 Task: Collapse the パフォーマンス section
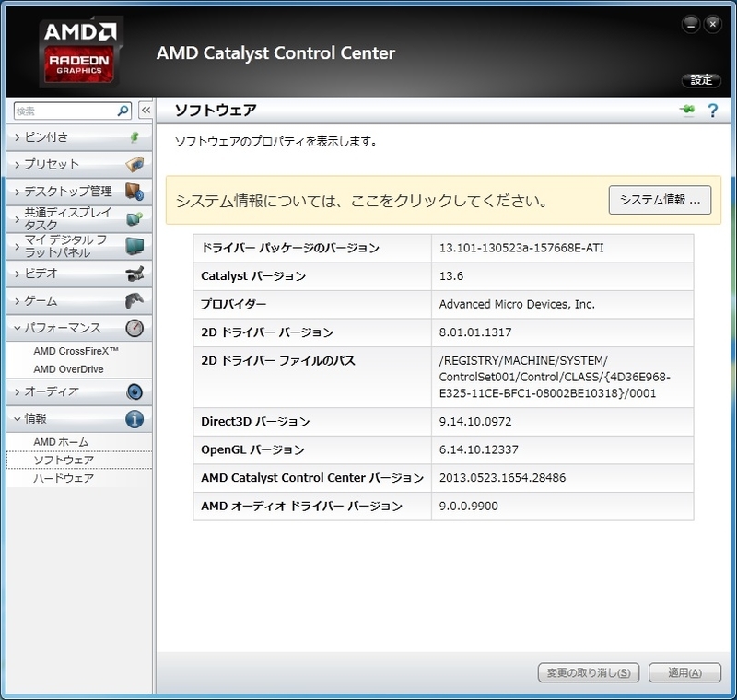tap(79, 328)
